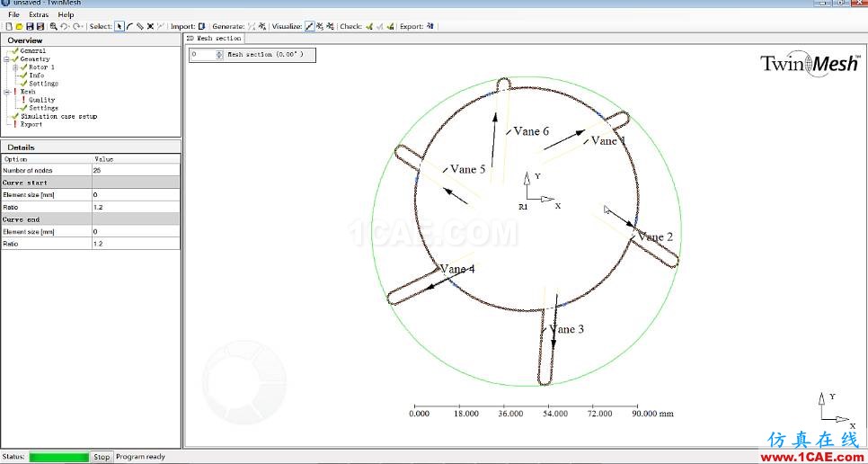This screenshot has width=868, height=464.
Task: Choose the pointer selection tool
Action: pos(120,26)
